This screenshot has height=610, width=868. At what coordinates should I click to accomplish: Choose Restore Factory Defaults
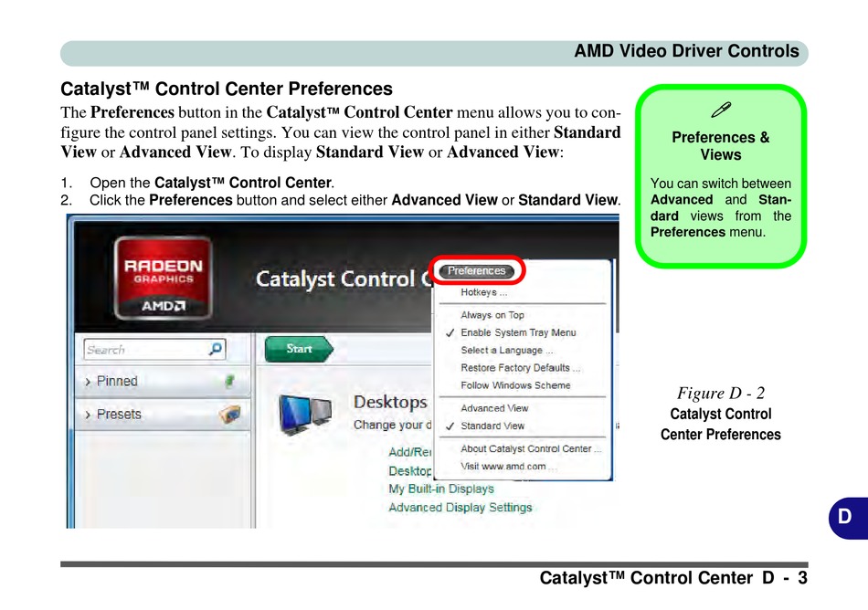[x=521, y=368]
